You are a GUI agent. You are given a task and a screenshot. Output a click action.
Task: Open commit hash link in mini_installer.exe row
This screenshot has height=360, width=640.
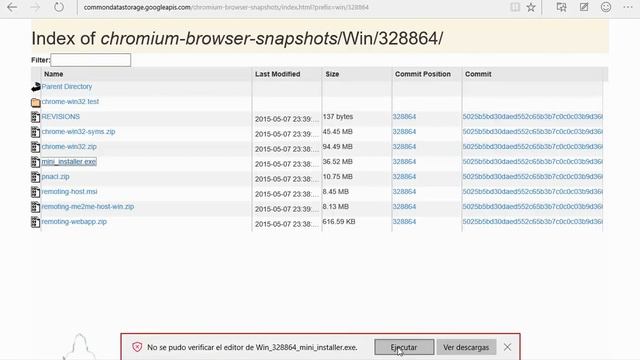533,162
